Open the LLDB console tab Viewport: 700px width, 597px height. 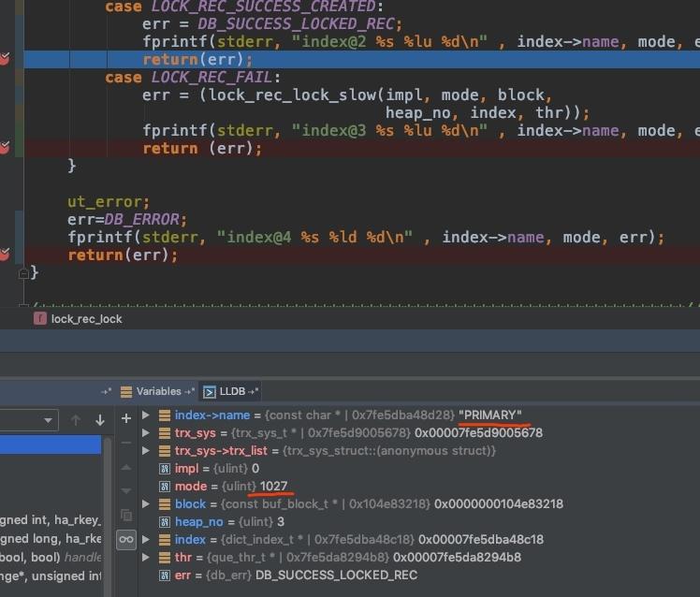[231, 391]
